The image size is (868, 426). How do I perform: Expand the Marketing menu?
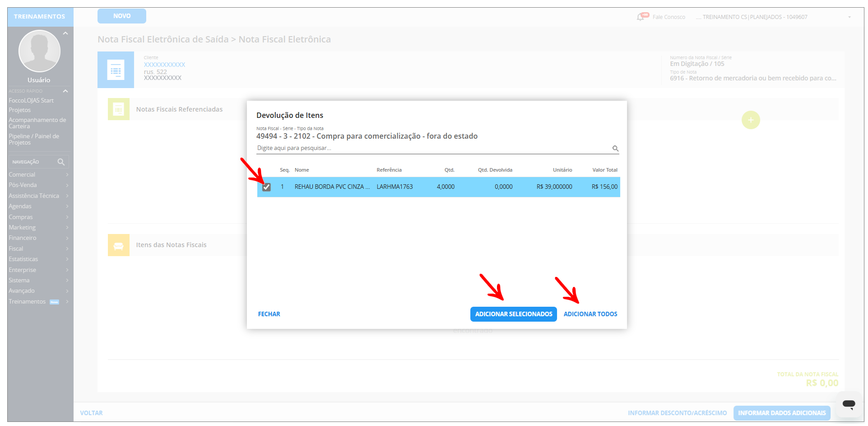tap(39, 228)
